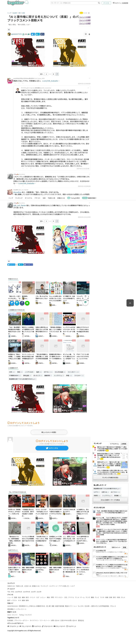The image size is (136, 644).
Task: Open the @togetter_jp Twitter footer link
Action: [x=13, y=626]
